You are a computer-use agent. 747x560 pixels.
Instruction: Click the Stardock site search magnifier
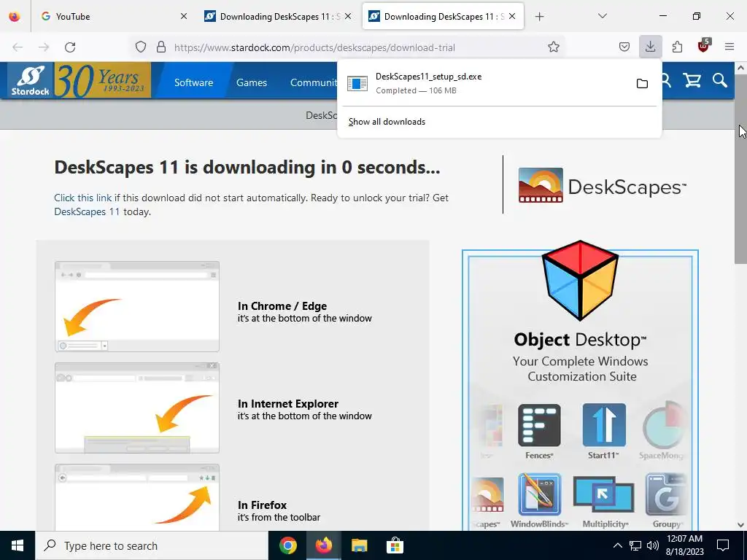(x=720, y=81)
